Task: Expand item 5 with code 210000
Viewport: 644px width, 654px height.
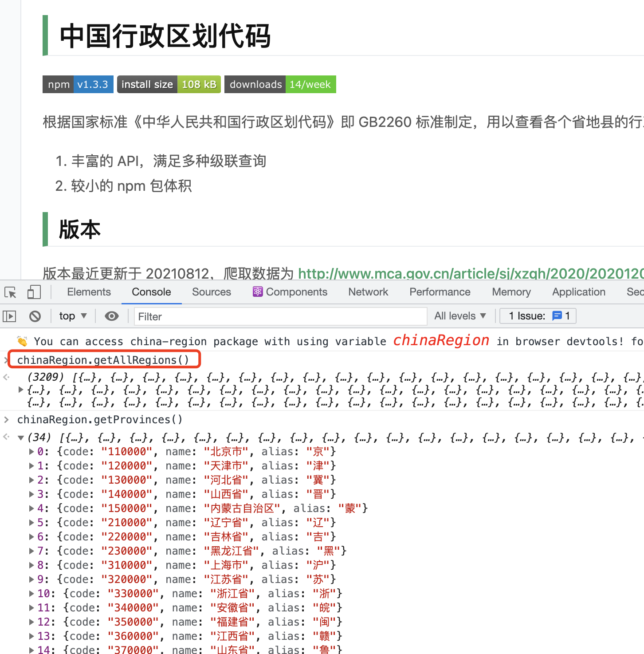Action: (31, 523)
